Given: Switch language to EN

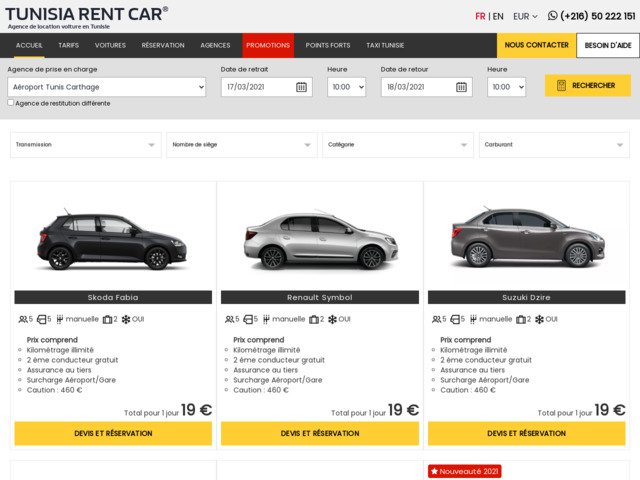Looking at the screenshot, I should (498, 16).
